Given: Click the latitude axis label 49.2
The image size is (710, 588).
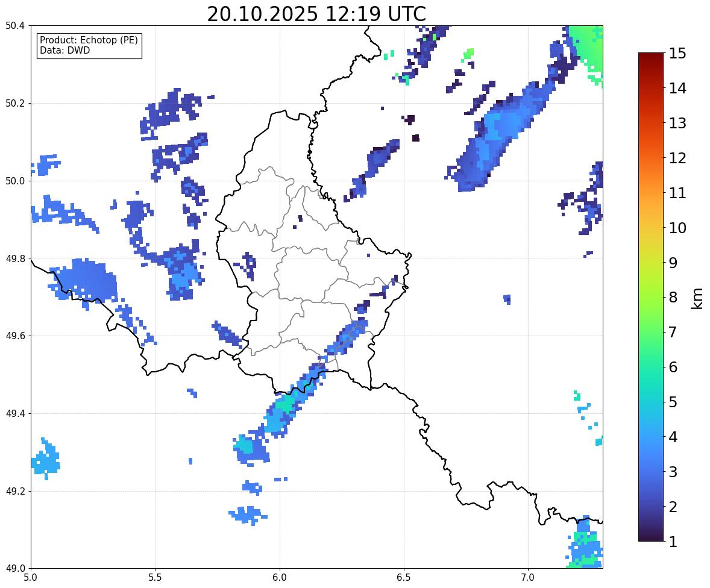Looking at the screenshot, I should tap(14, 491).
